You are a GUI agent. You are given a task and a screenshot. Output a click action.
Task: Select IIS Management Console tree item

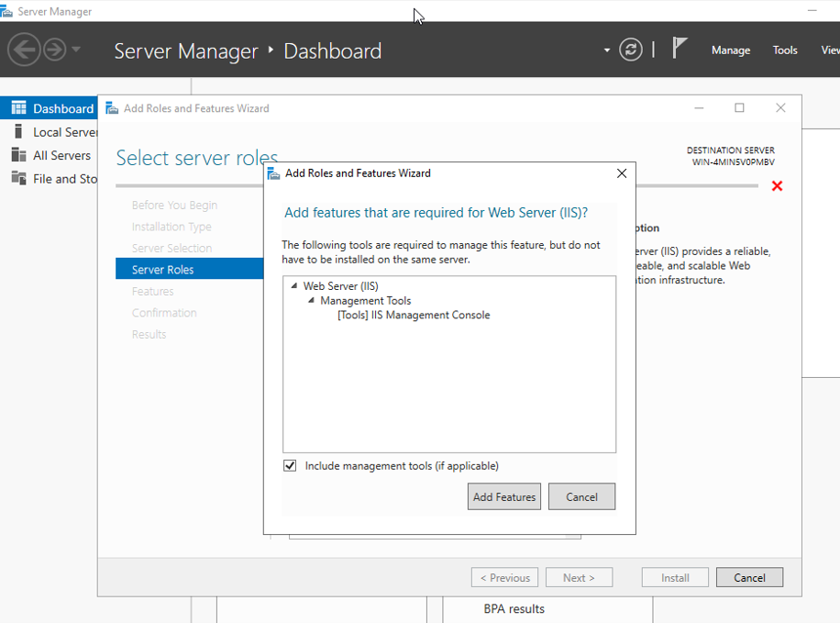pyautogui.click(x=414, y=316)
